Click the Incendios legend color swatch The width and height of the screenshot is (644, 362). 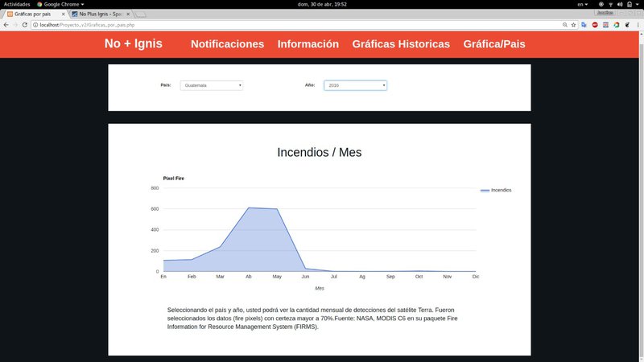(485, 191)
